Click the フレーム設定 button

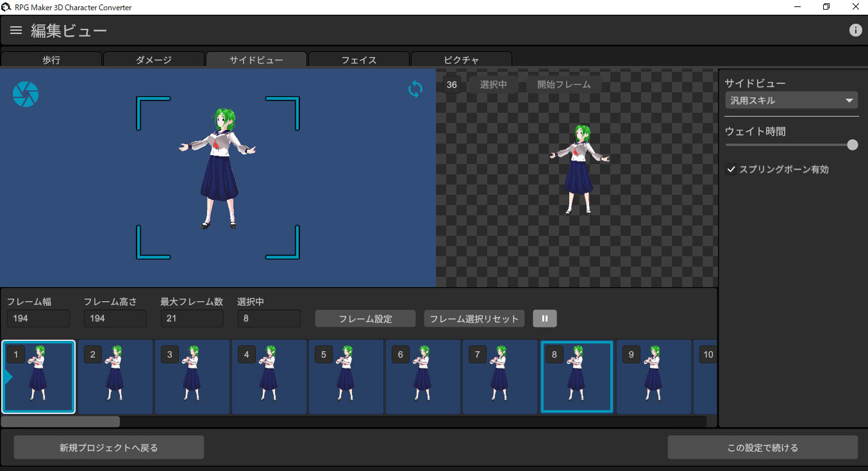pyautogui.click(x=365, y=318)
